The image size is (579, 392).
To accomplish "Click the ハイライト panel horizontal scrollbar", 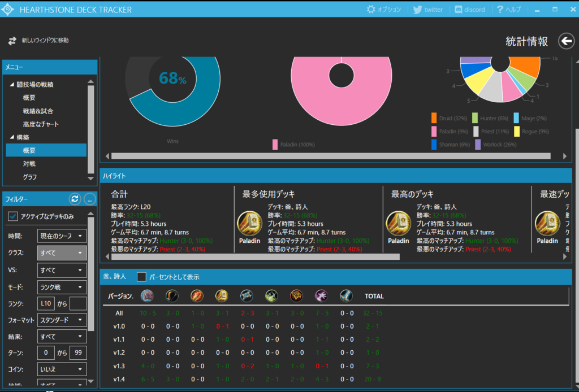I will [256, 256].
